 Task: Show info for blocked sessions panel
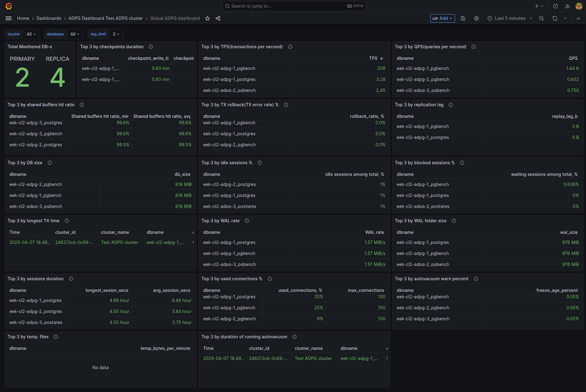click(462, 163)
